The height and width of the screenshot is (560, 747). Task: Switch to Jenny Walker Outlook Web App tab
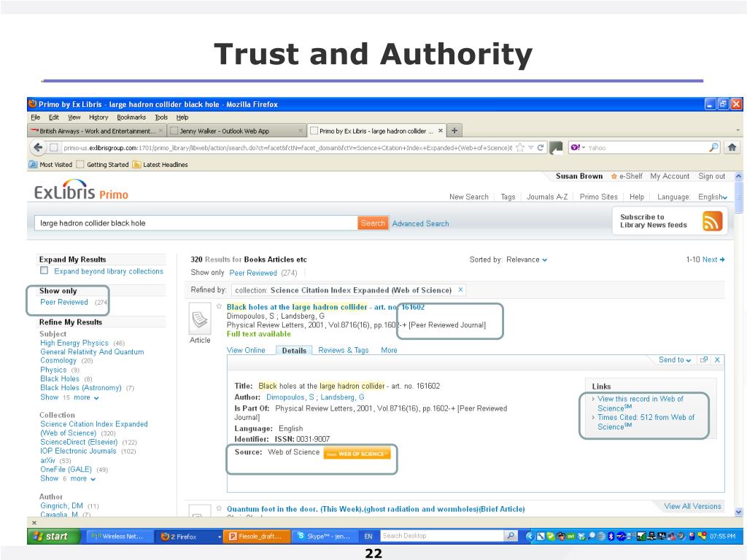(236, 131)
